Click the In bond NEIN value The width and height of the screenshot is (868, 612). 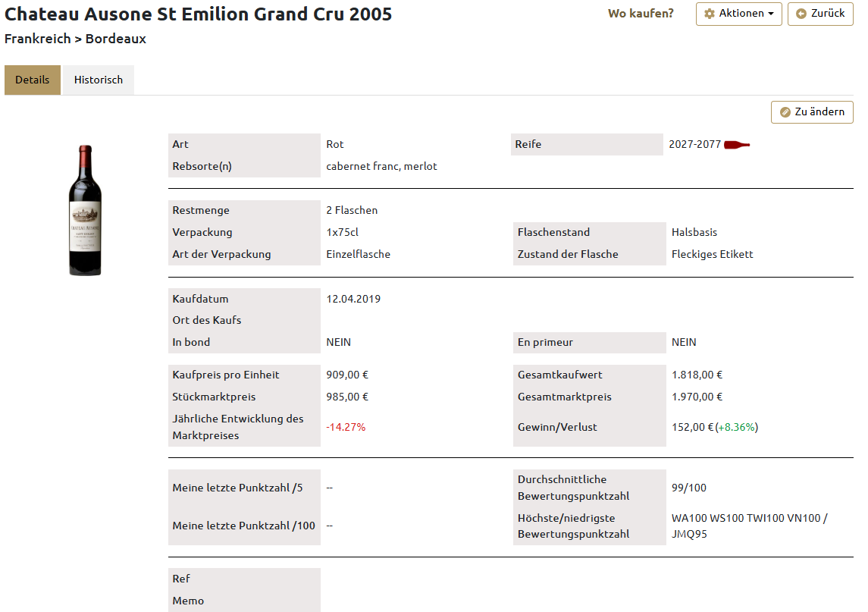[338, 342]
